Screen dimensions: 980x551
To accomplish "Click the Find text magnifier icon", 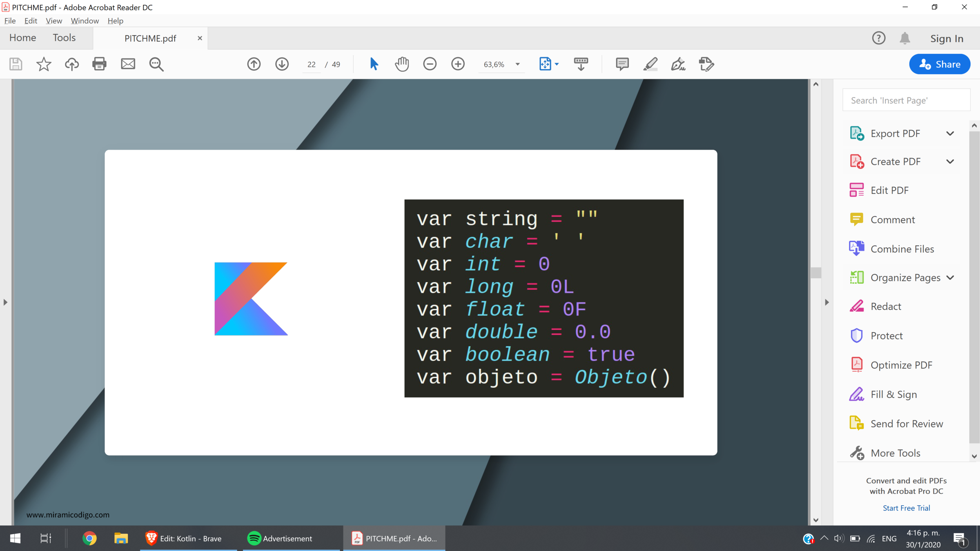I will 156,64.
